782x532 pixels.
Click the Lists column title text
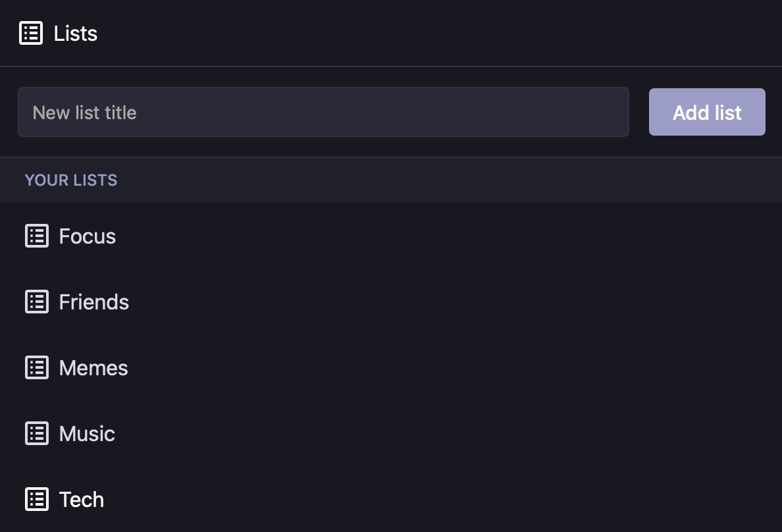(x=75, y=34)
